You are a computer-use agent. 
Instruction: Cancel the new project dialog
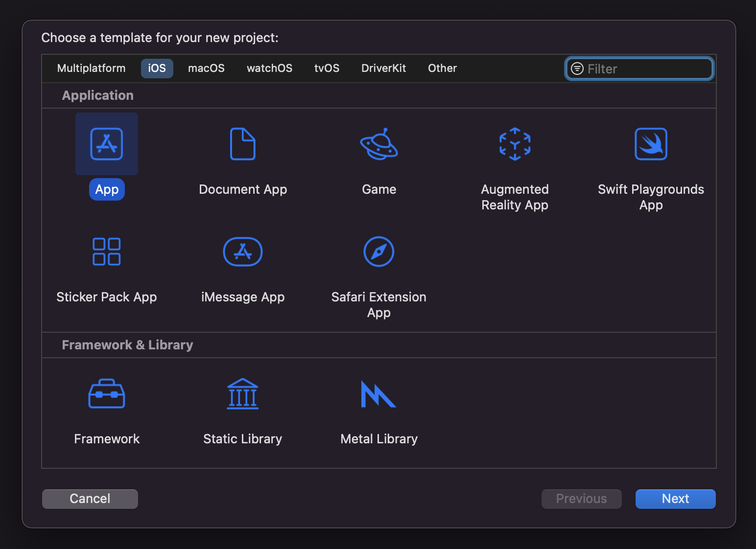90,499
